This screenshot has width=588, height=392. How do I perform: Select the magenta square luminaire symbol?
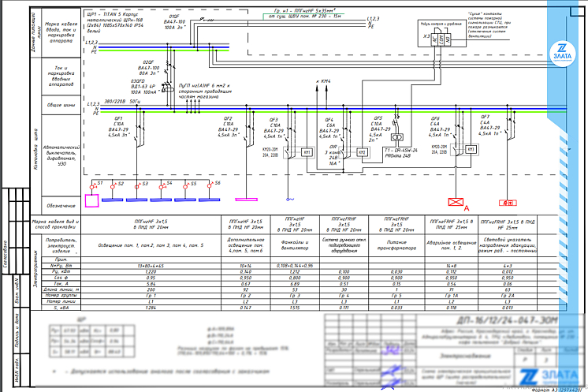pos(92,199)
